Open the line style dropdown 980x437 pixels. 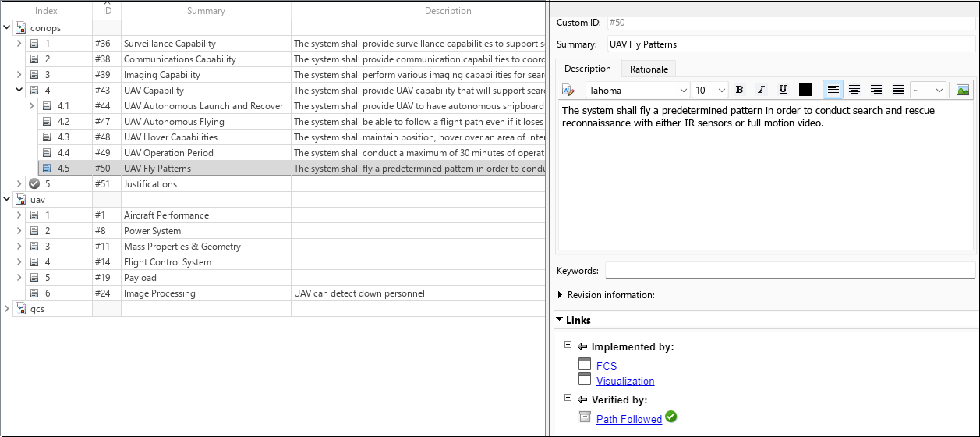pos(928,90)
